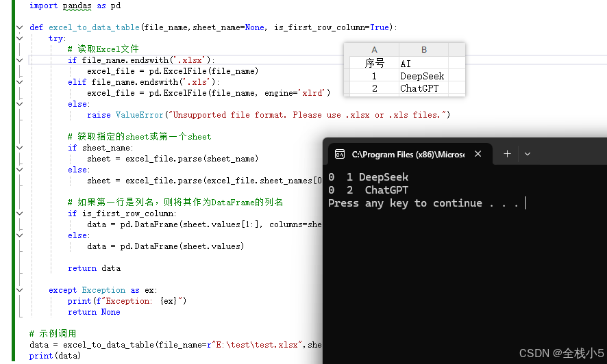Click cell containing 2 in column A

click(x=374, y=88)
